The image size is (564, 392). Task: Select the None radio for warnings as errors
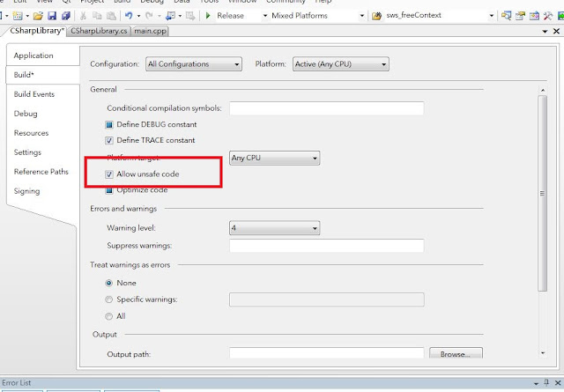point(108,283)
